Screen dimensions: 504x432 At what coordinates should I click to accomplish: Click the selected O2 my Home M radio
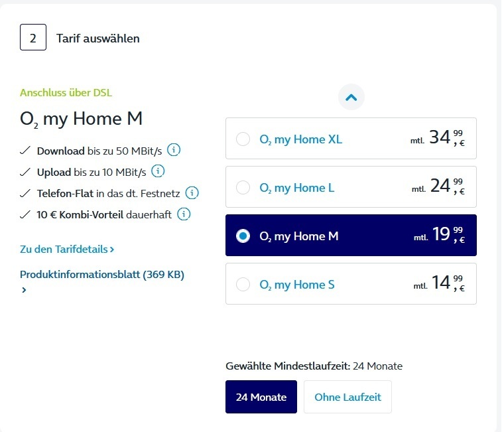pyautogui.click(x=243, y=236)
